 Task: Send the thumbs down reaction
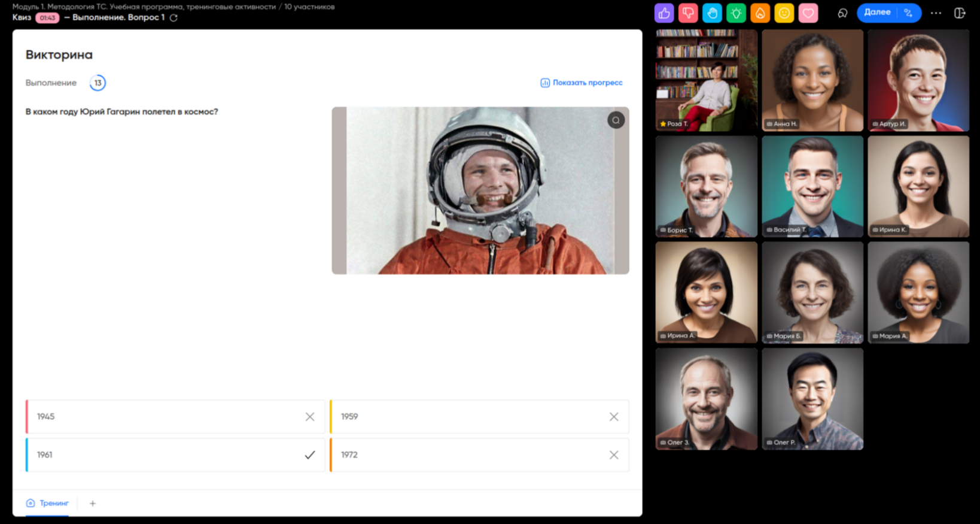[688, 13]
